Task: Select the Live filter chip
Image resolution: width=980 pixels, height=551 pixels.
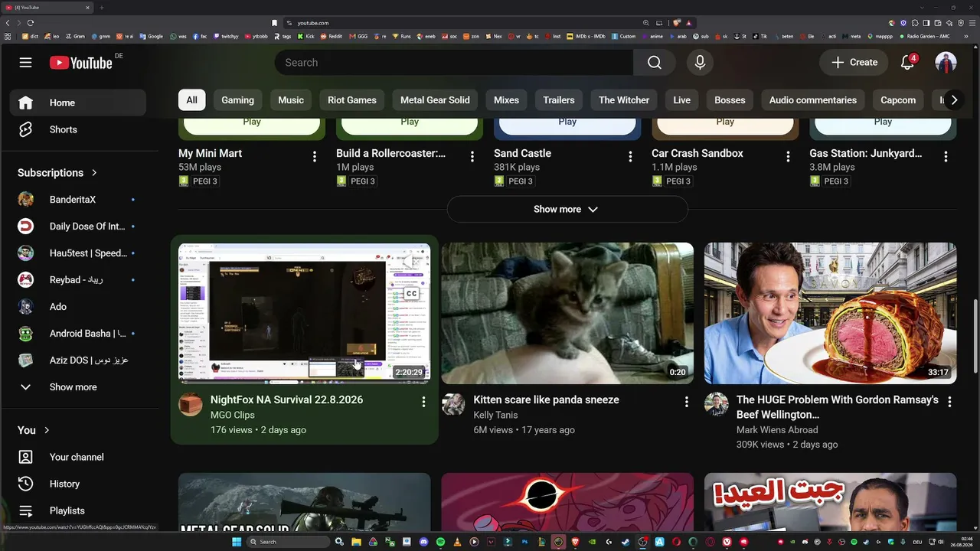Action: pyautogui.click(x=682, y=100)
